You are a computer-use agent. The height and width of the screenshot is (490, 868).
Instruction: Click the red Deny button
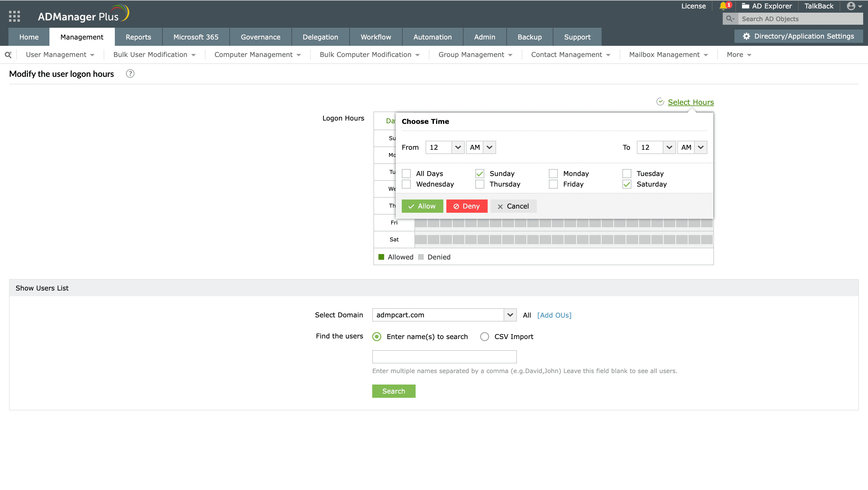467,206
